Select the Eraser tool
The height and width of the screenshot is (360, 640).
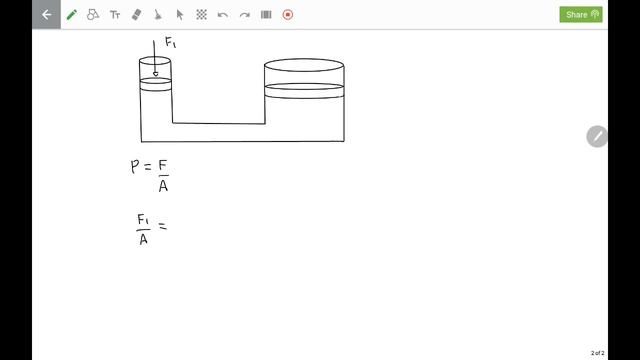[137, 15]
